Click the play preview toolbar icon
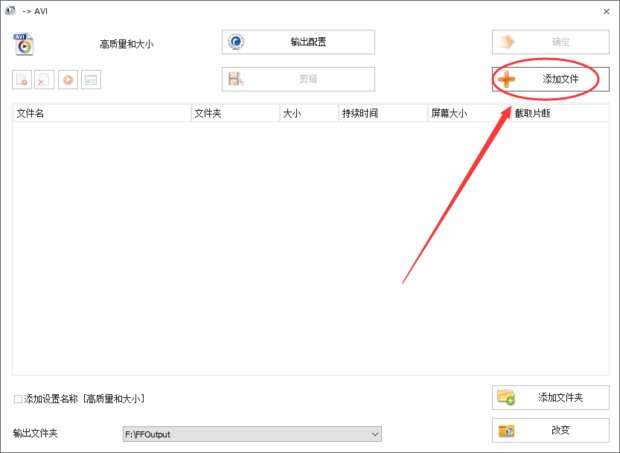The height and width of the screenshot is (453, 620). [68, 79]
